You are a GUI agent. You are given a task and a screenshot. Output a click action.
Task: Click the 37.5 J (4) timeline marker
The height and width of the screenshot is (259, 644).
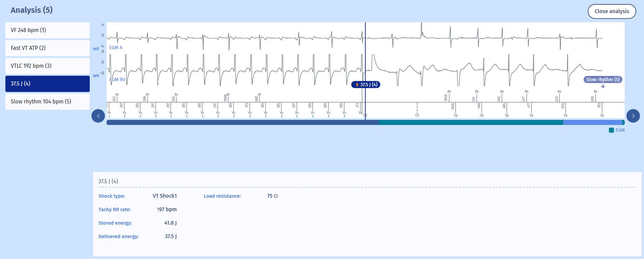tap(366, 85)
